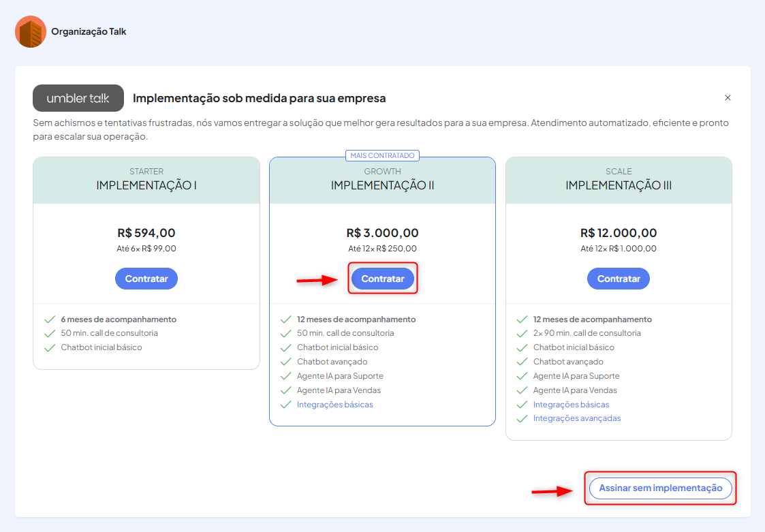Screen dimensions: 765x532
Task: Click Assinar sem implementação button
Action: pos(660,488)
